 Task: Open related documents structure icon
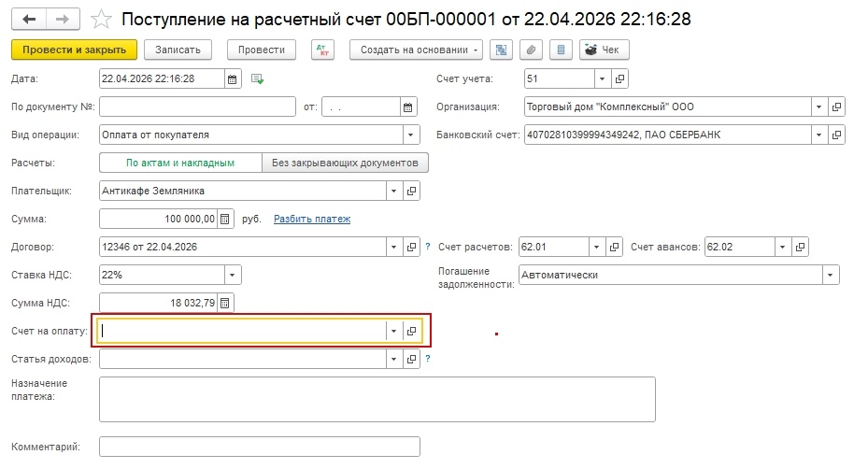click(501, 50)
